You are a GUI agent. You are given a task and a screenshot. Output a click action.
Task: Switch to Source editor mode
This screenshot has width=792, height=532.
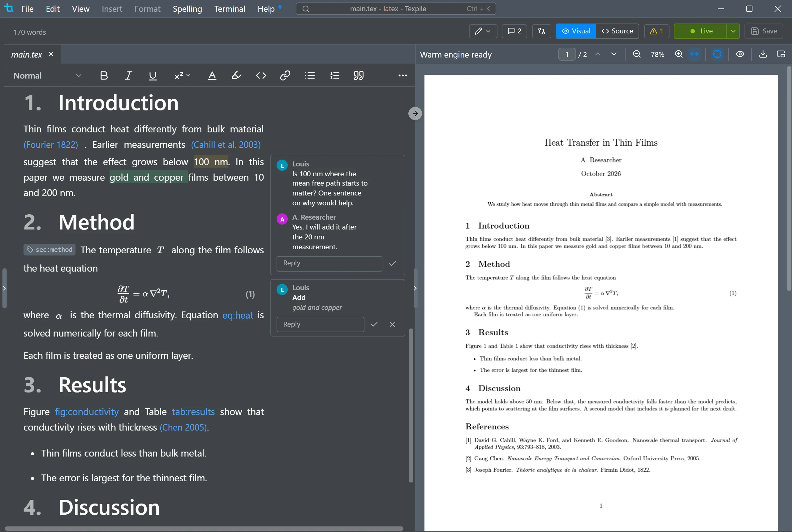[617, 31]
